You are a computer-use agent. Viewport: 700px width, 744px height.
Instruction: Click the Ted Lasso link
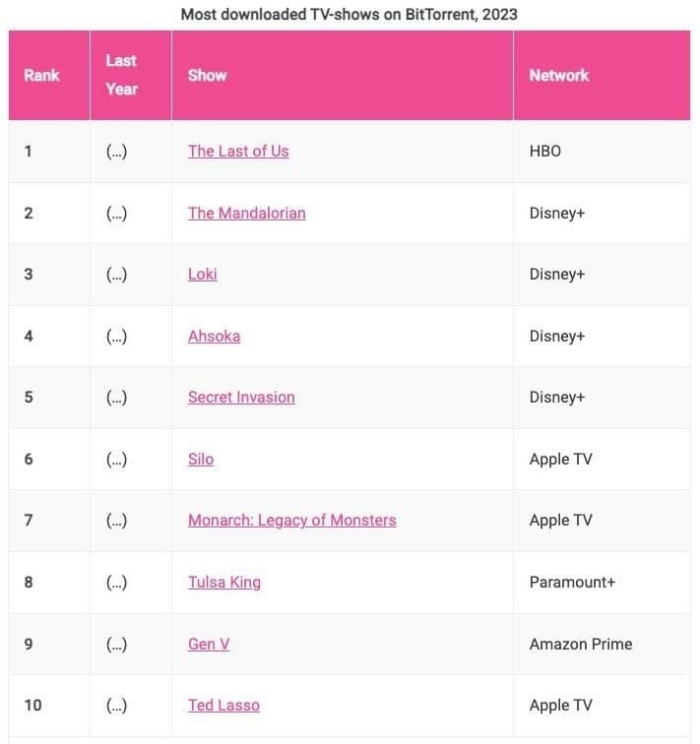click(x=223, y=705)
